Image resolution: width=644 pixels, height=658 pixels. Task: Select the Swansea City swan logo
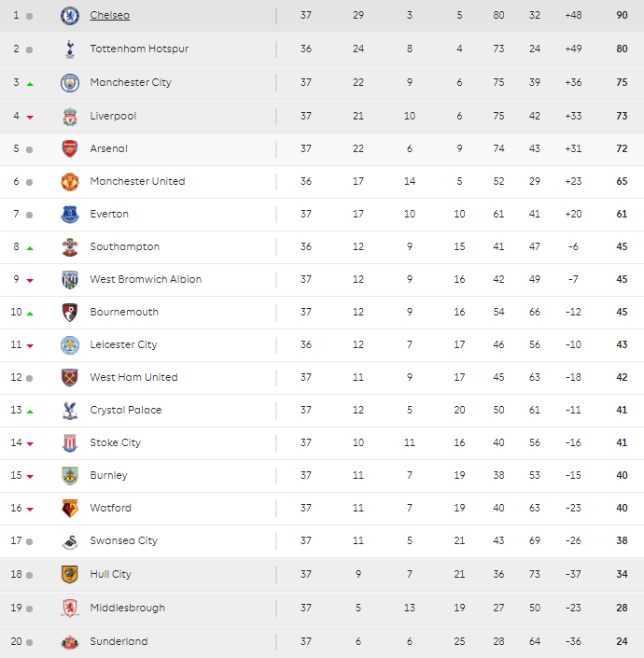[x=70, y=541]
